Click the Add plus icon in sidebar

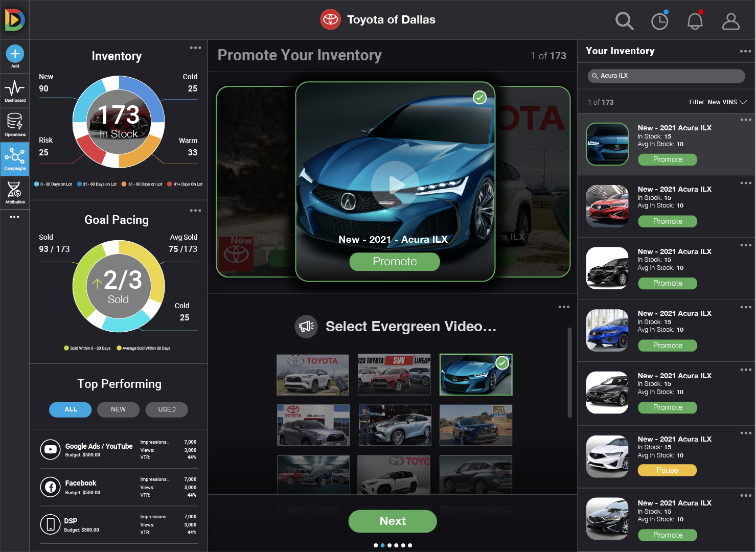pos(15,54)
